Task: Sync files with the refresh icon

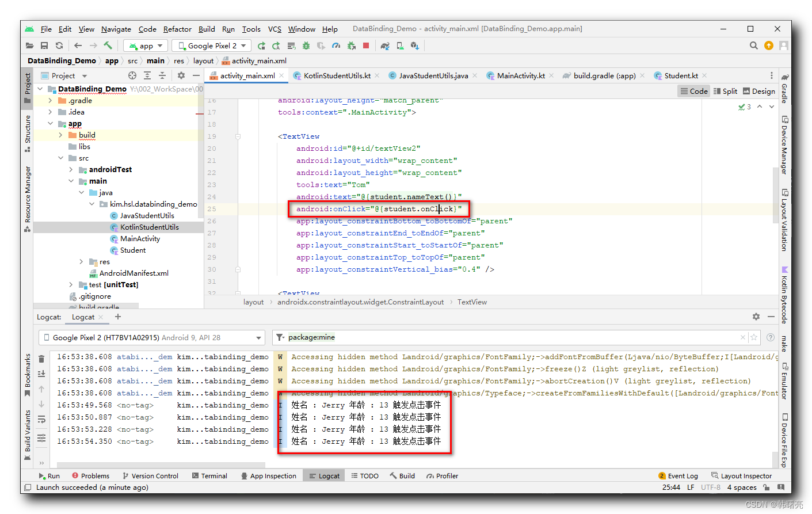Action: 59,45
